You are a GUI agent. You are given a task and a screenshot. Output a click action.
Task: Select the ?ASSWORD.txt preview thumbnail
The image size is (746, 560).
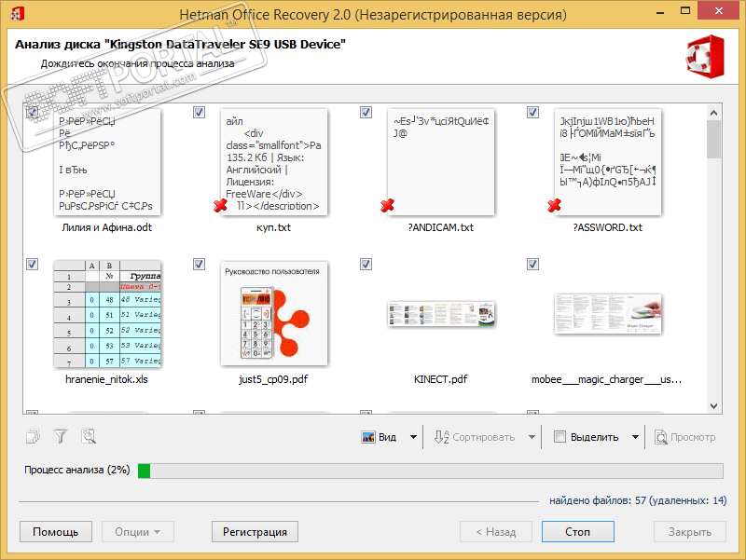[x=608, y=161]
